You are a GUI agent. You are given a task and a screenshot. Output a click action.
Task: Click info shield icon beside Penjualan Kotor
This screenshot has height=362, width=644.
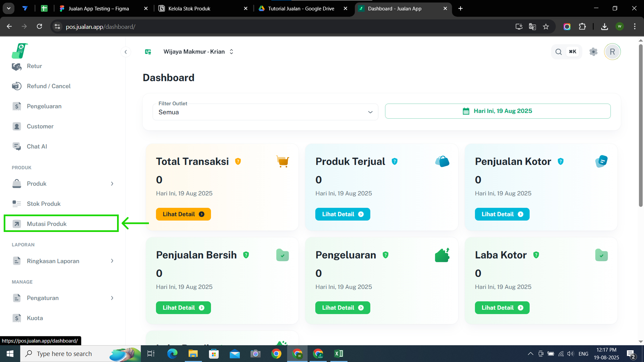click(x=560, y=162)
